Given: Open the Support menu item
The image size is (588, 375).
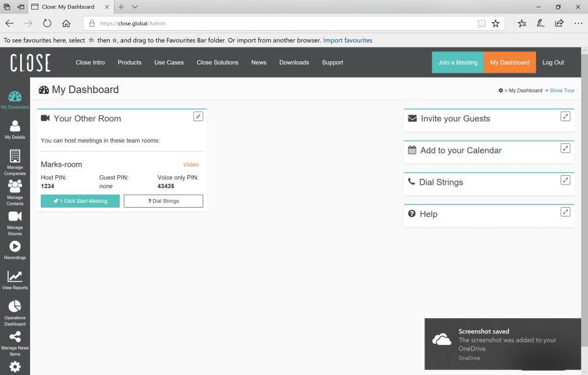Looking at the screenshot, I should (332, 63).
